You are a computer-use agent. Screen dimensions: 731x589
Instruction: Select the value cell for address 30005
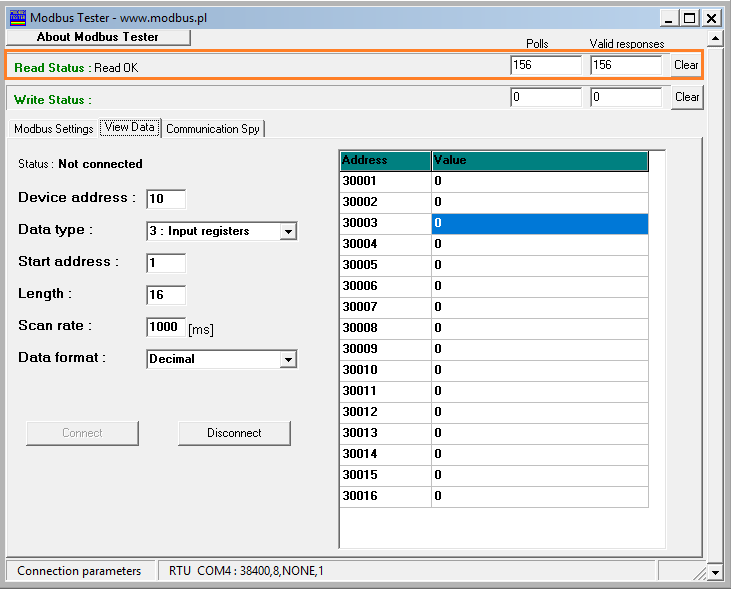[540, 266]
